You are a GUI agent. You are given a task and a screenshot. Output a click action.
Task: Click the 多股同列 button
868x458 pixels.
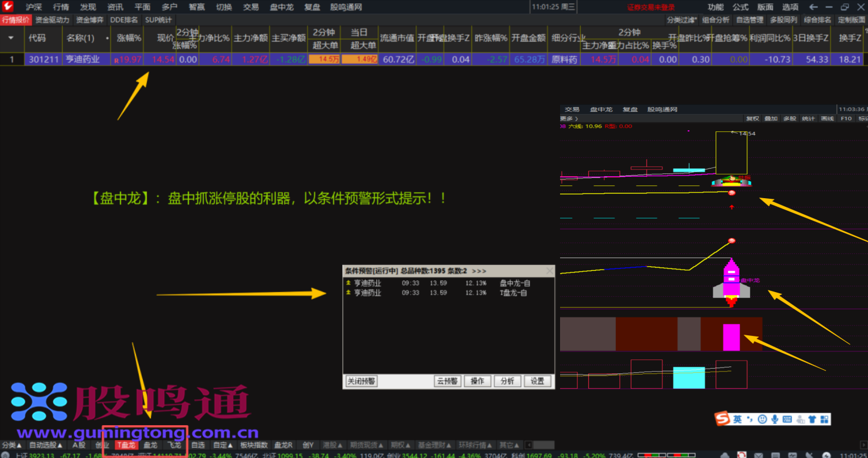[x=784, y=20]
